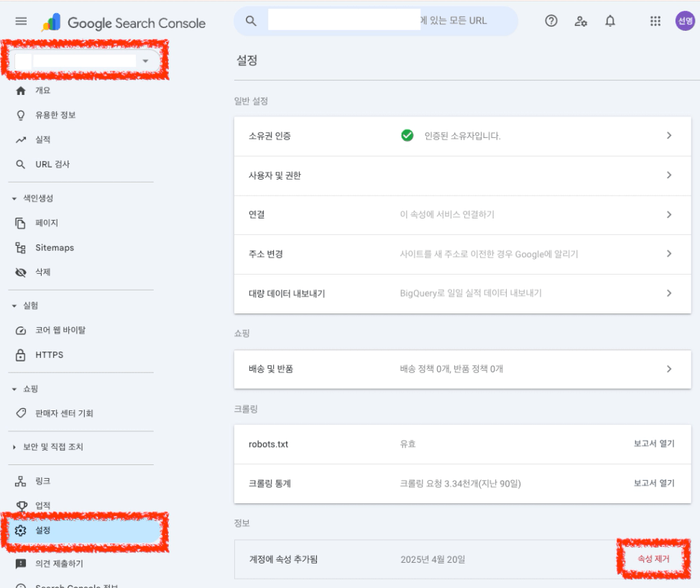Viewport: 700px width, 588px height.
Task: Open the hamburger main menu
Action: (x=21, y=21)
